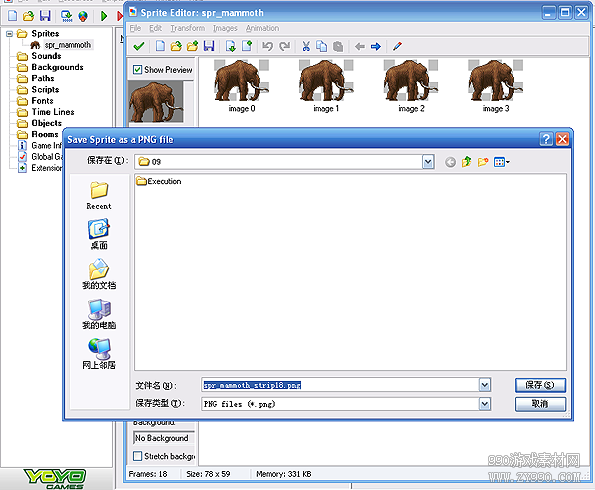Open the file name dropdown arrow

click(485, 385)
